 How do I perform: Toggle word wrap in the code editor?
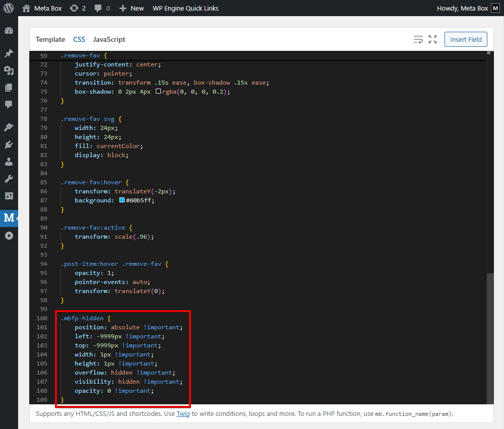(418, 39)
